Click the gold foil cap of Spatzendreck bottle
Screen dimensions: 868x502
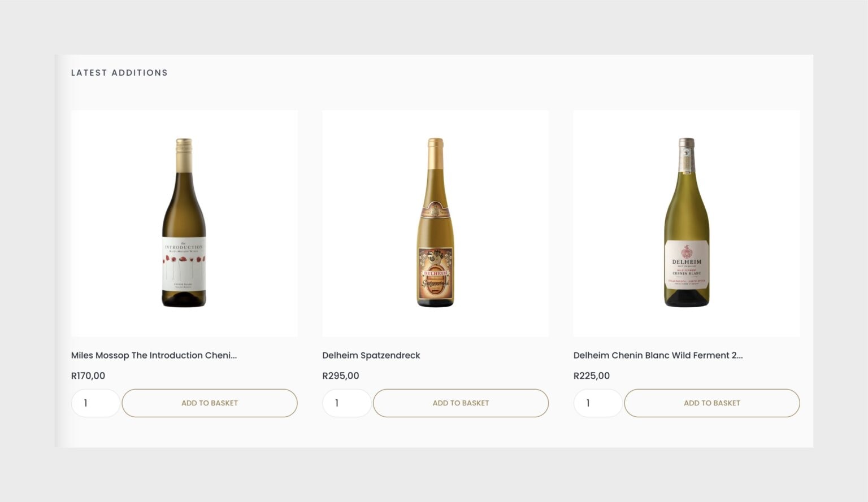[435, 145]
